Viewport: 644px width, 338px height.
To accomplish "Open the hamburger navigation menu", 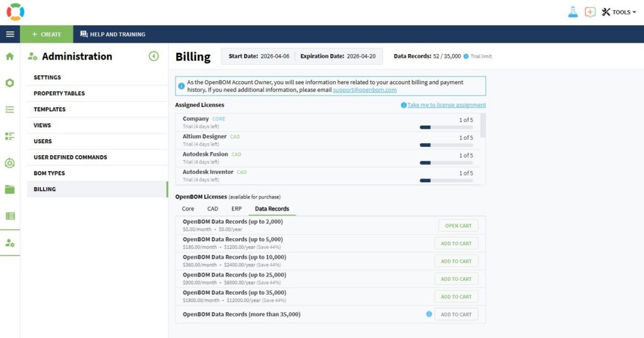I will pos(10,34).
